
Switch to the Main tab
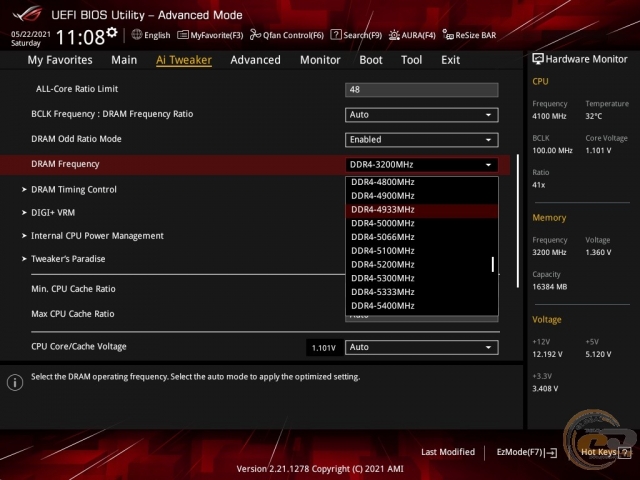click(124, 60)
